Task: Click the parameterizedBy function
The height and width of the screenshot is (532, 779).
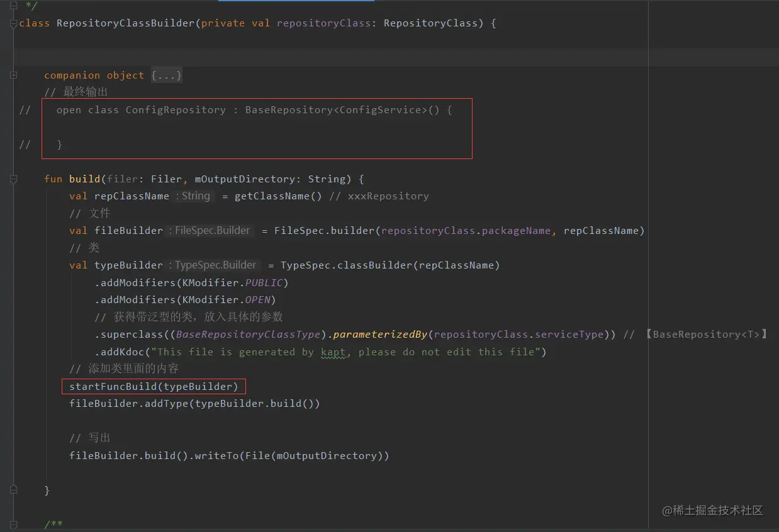Action: [381, 335]
